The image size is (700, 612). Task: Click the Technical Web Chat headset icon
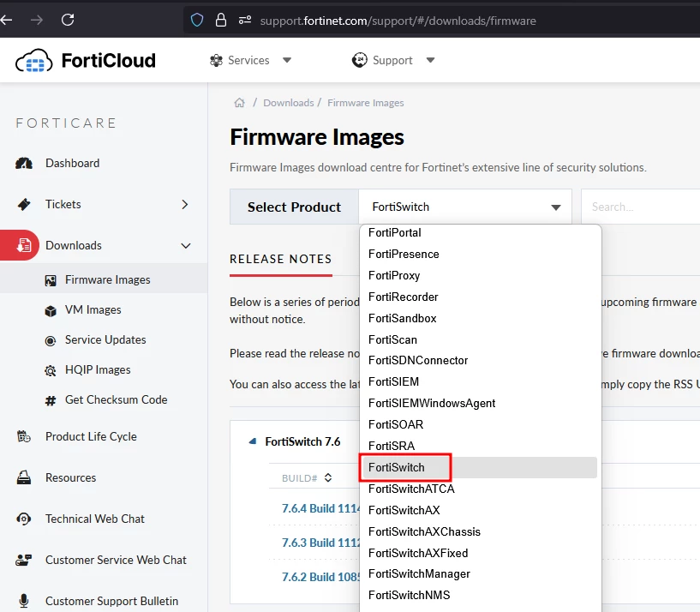pos(24,519)
